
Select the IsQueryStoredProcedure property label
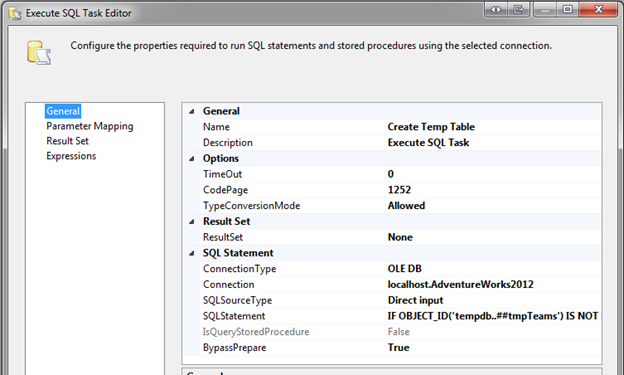tap(256, 332)
